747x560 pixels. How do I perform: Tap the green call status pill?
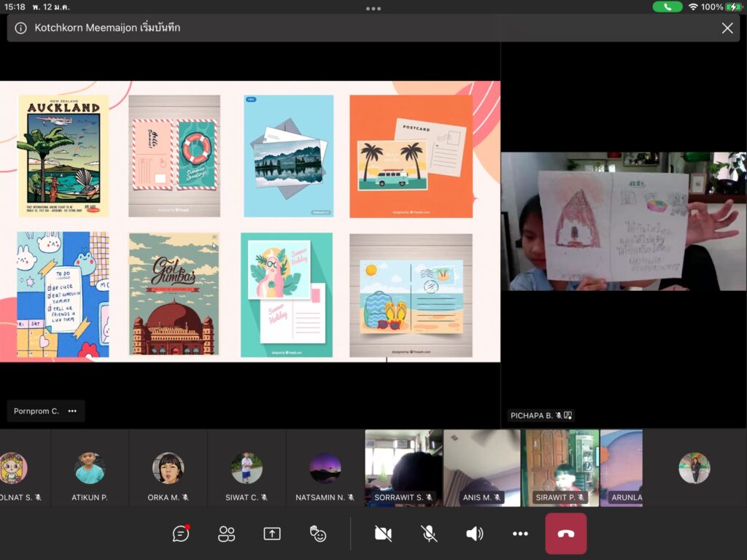pyautogui.click(x=667, y=7)
